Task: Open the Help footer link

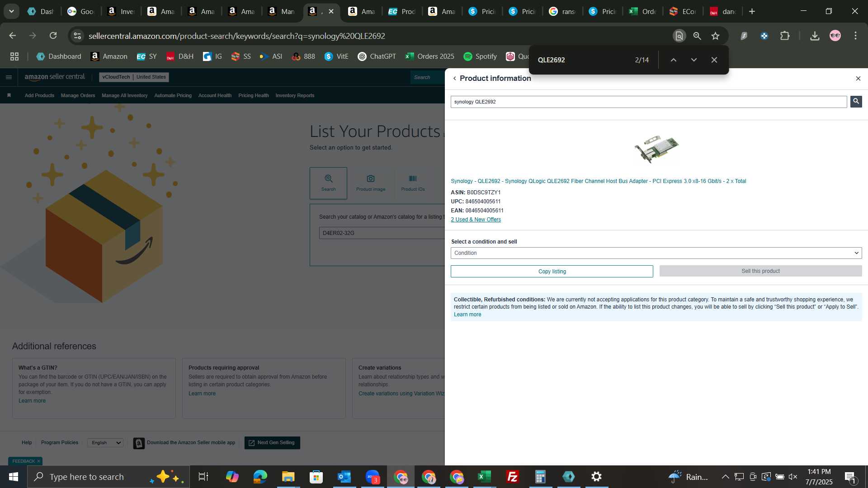Action: (27, 443)
